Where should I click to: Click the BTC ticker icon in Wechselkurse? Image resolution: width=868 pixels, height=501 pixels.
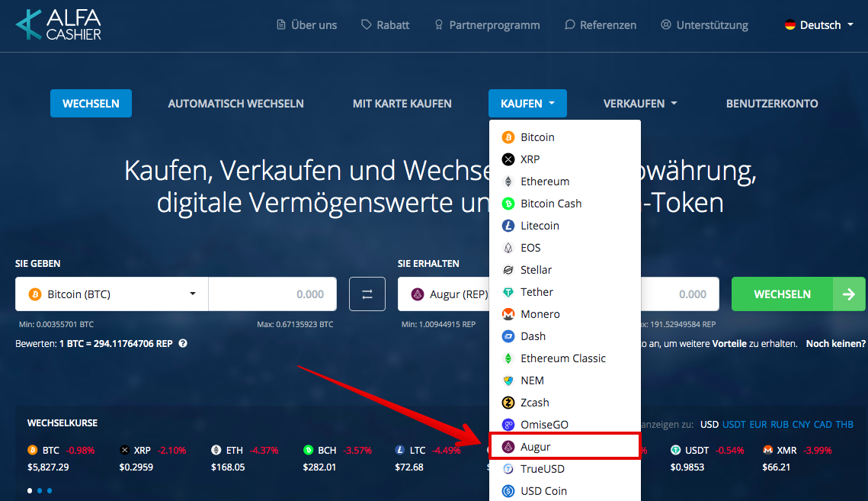click(x=32, y=450)
